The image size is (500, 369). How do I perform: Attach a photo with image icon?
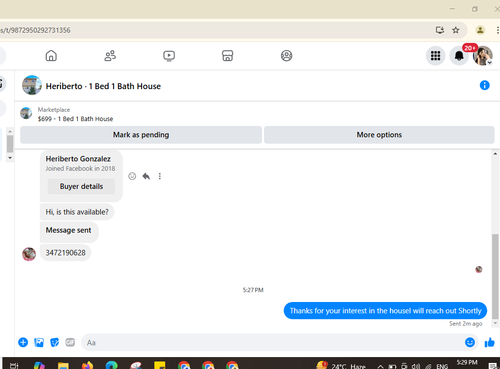click(x=39, y=342)
